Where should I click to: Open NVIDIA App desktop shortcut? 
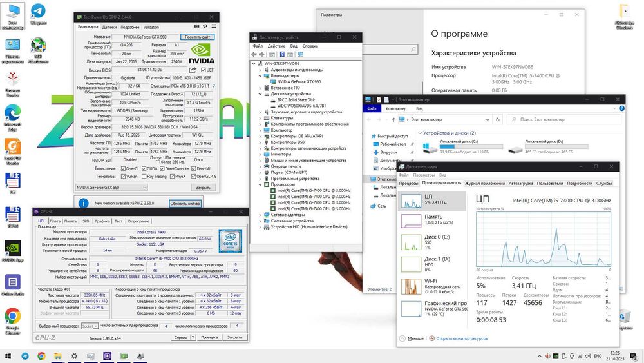pos(13,251)
